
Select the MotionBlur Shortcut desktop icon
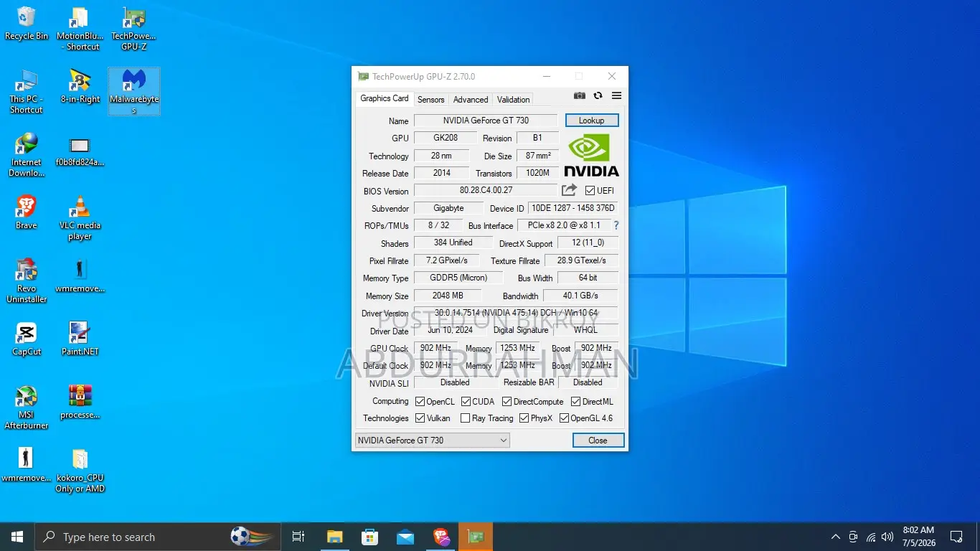coord(80,29)
